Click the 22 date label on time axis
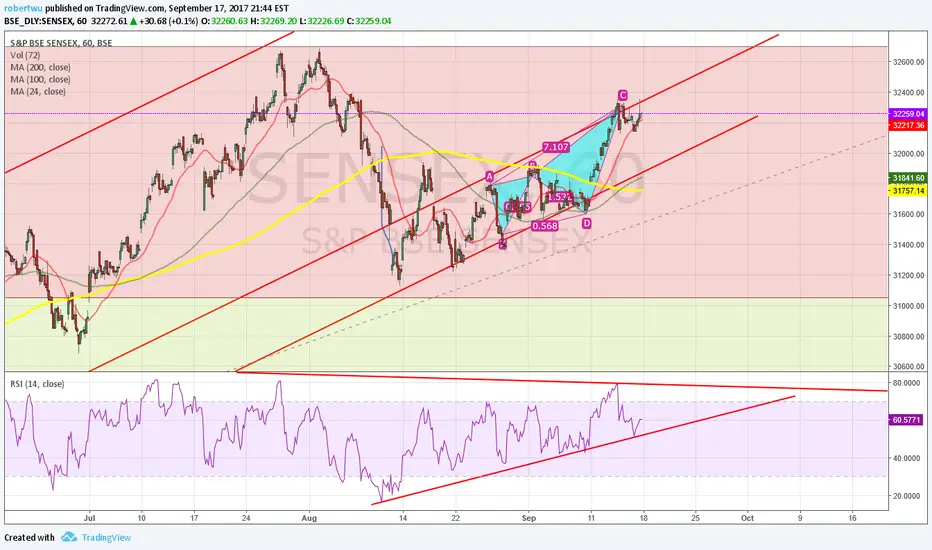This screenshot has width=932, height=550. 455,518
